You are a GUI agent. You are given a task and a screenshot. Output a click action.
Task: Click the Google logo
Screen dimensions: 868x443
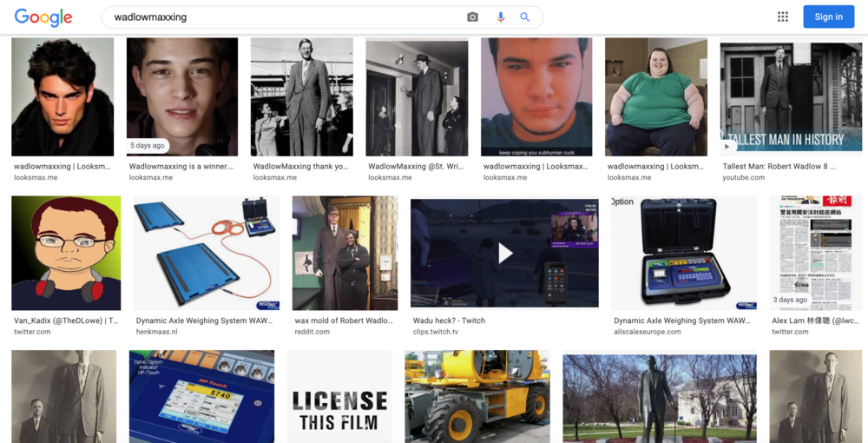43,17
